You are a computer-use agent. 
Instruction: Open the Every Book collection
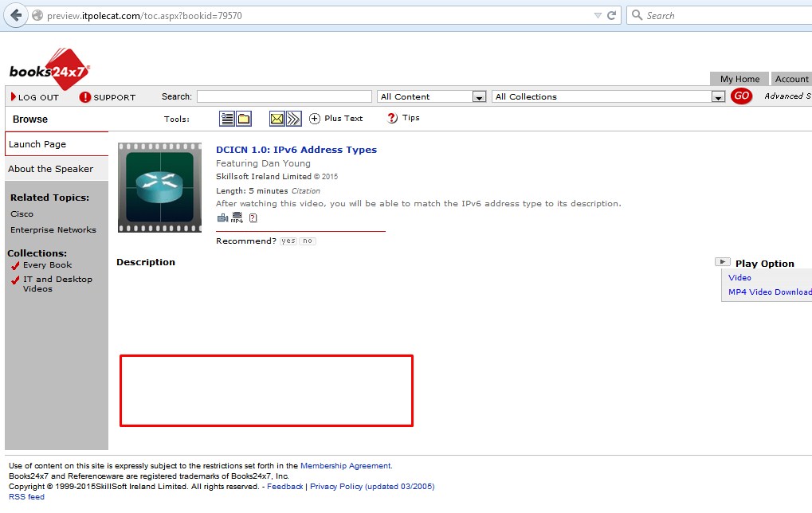click(x=47, y=264)
